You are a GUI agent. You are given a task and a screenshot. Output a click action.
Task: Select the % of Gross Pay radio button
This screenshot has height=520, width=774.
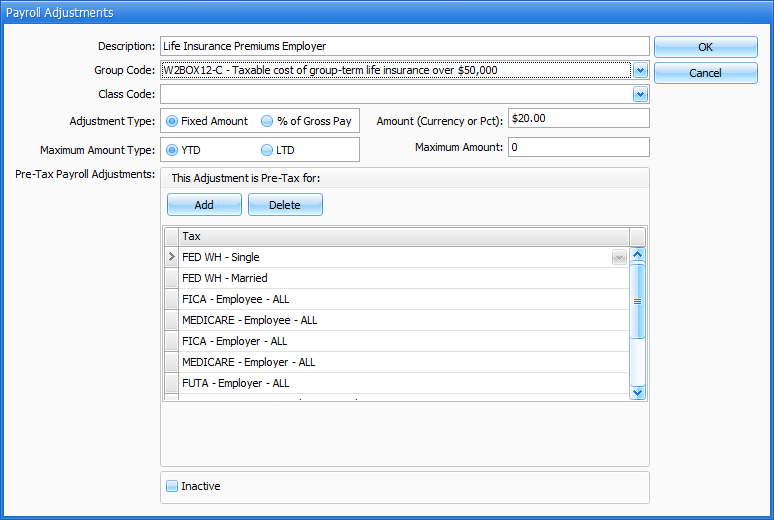(x=267, y=121)
